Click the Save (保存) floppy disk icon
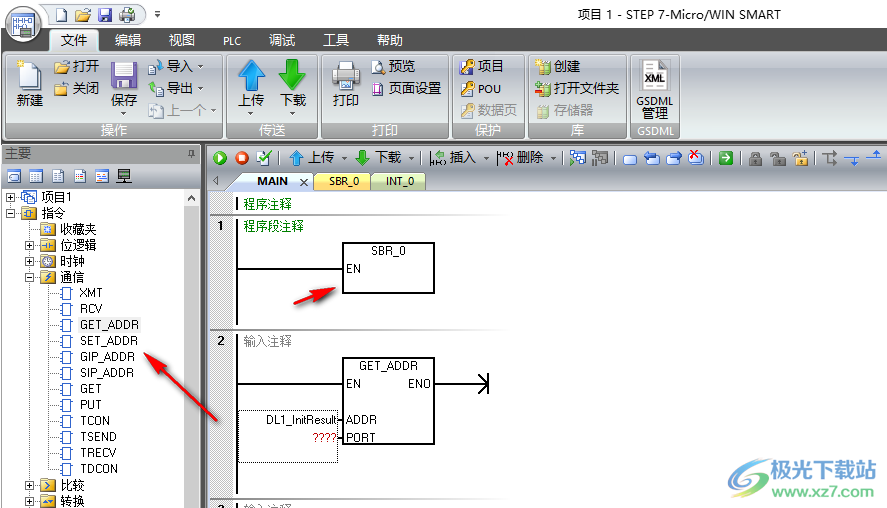This screenshot has height=508, width=887. coord(123,75)
